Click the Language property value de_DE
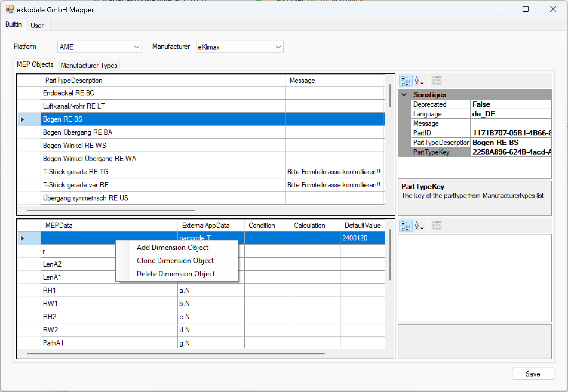The width and height of the screenshot is (568, 392). tap(511, 114)
